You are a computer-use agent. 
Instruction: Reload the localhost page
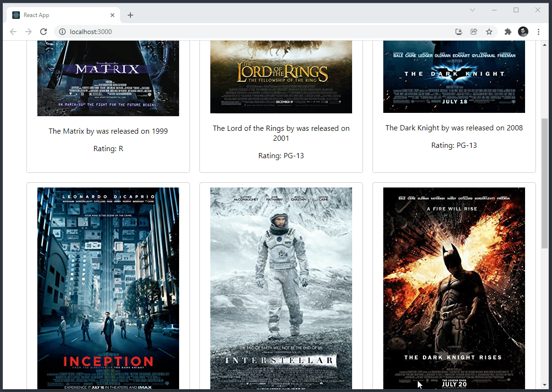coord(43,32)
